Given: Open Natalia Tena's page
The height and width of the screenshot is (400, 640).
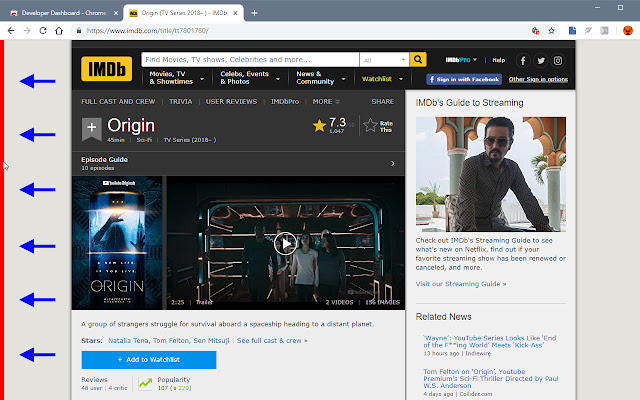Looking at the screenshot, I should pyautogui.click(x=128, y=340).
